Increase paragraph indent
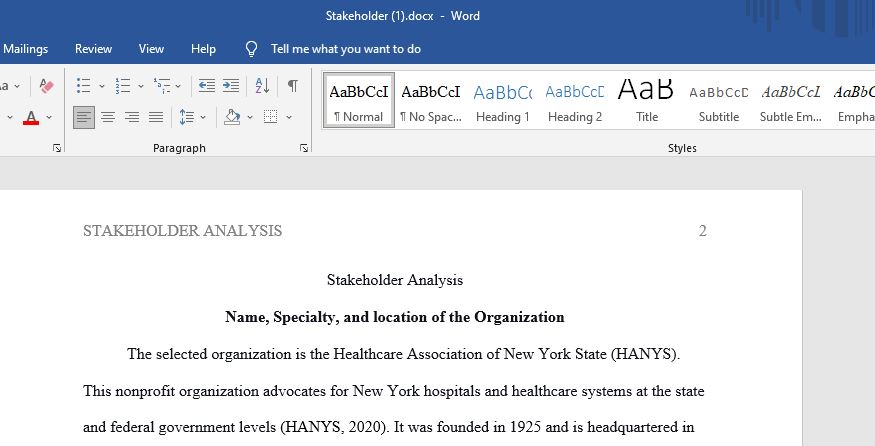Viewport: 875px width, 446px height. pyautogui.click(x=230, y=86)
